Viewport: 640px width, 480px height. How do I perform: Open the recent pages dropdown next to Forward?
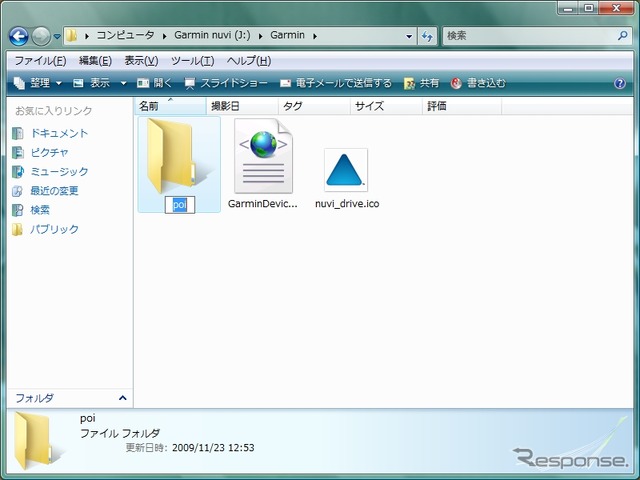click(x=57, y=36)
